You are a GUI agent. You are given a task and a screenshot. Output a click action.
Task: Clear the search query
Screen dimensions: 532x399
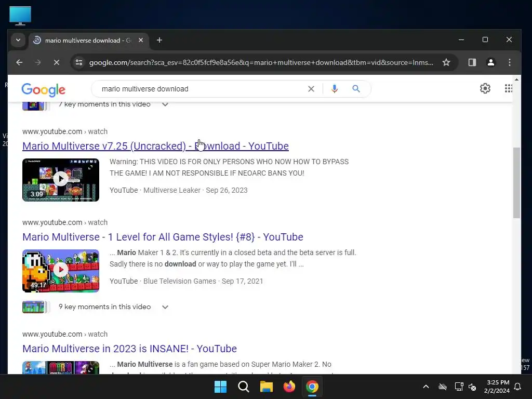[x=311, y=89]
